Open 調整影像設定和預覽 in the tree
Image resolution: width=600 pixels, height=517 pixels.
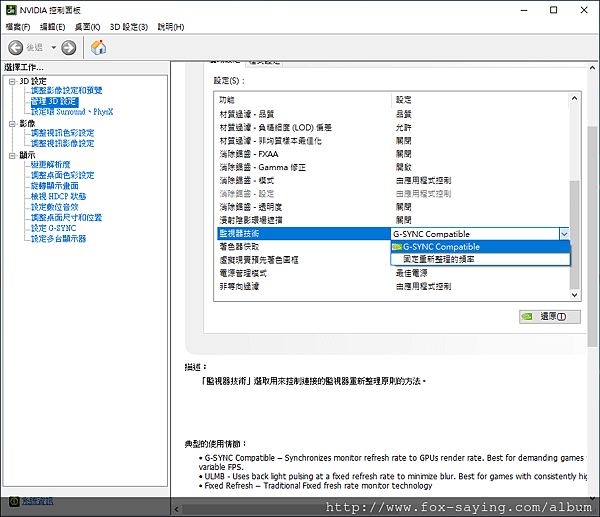(67, 91)
